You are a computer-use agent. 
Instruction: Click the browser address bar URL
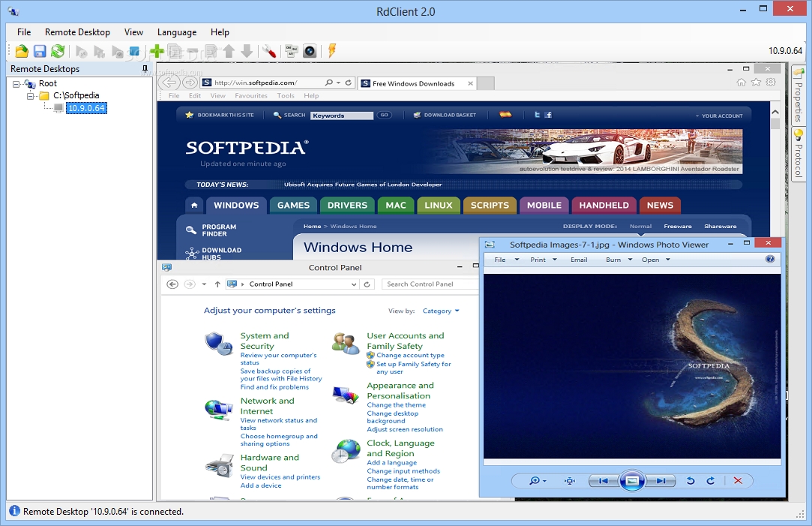pos(256,83)
